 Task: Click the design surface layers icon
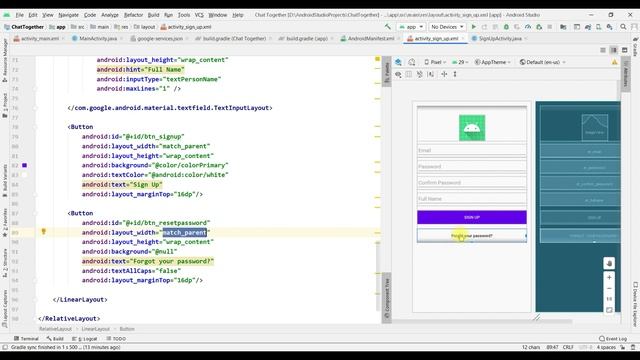click(x=398, y=62)
